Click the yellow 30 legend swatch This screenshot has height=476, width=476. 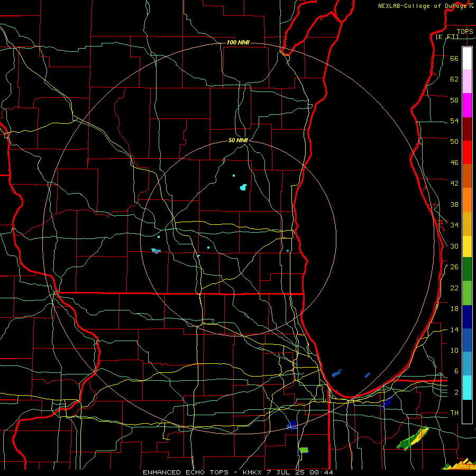(467, 246)
